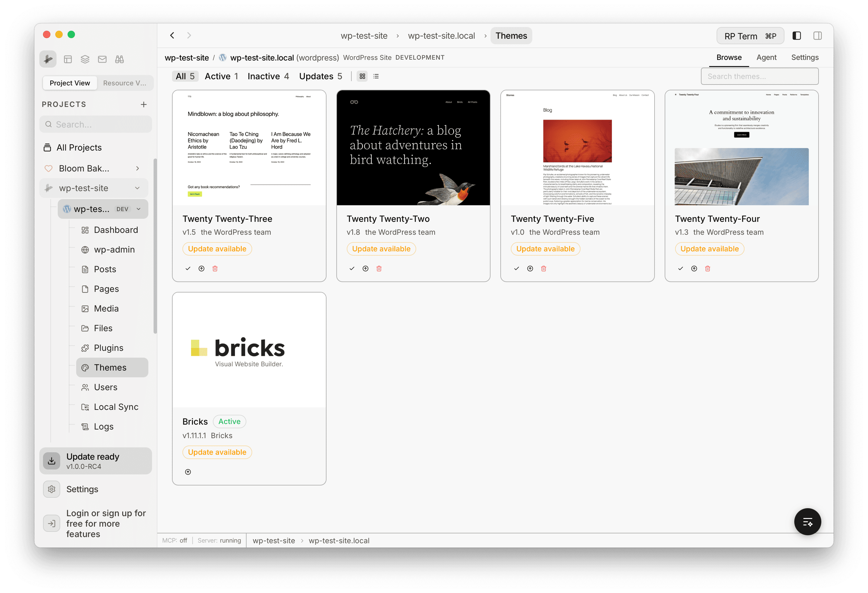Activate Twenty Twenty-Two using the checkmark icon
This screenshot has width=868, height=593.
[x=351, y=268]
